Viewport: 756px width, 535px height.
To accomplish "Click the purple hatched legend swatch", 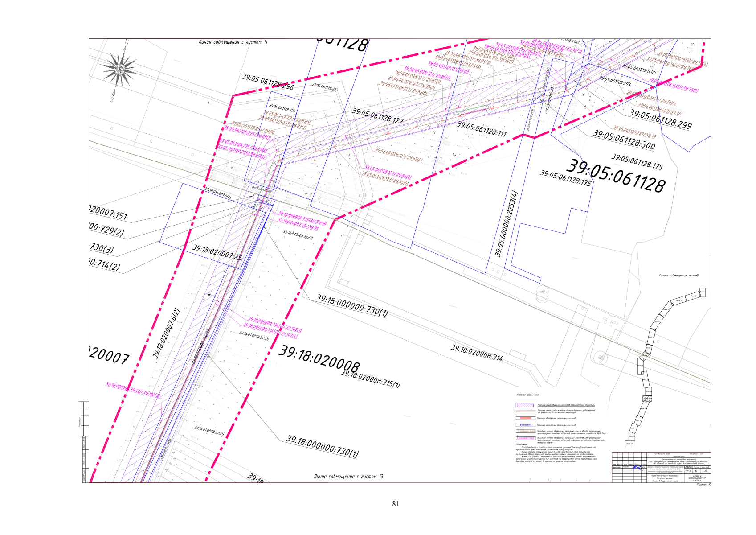I will coord(525,405).
